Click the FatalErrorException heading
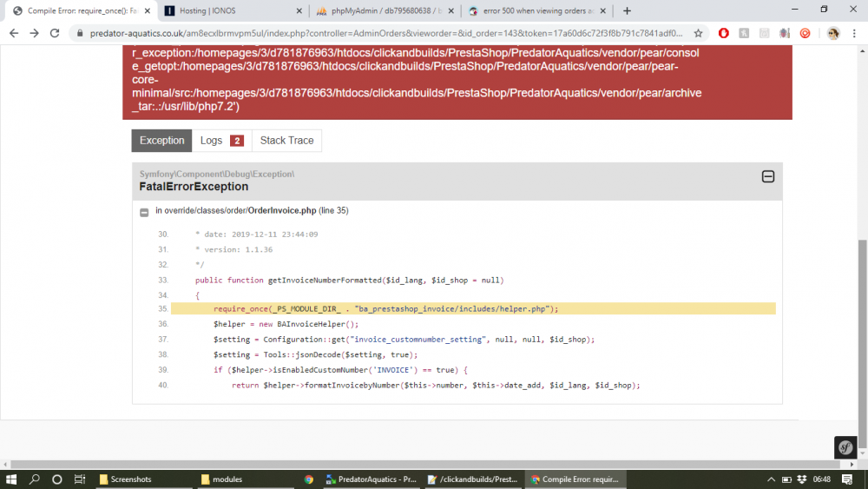The image size is (868, 489). click(194, 187)
